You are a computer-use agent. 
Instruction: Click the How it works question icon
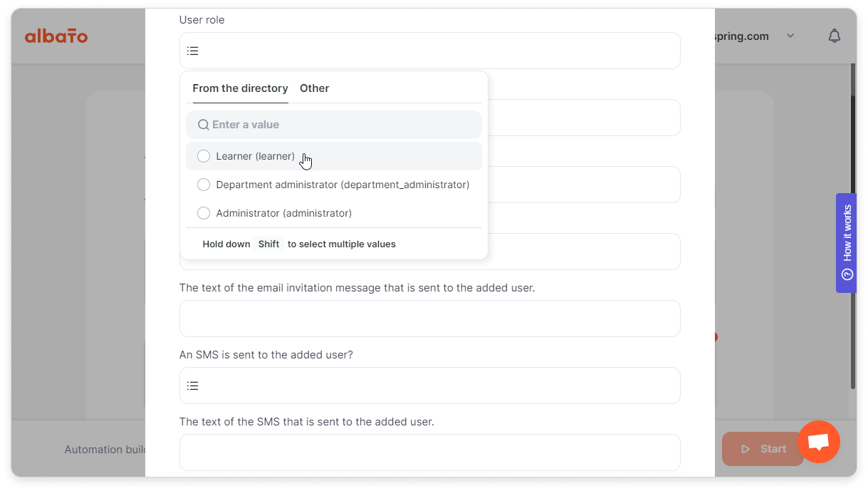pos(847,274)
